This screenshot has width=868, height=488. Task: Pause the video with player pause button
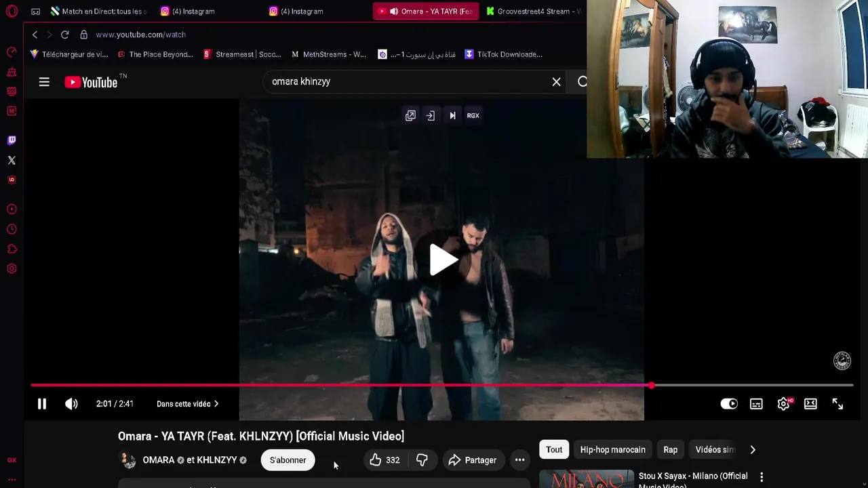[x=42, y=404]
